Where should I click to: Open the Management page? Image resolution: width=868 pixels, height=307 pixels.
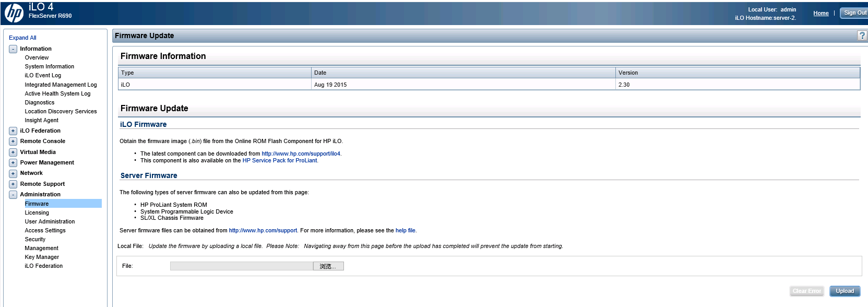(x=42, y=248)
